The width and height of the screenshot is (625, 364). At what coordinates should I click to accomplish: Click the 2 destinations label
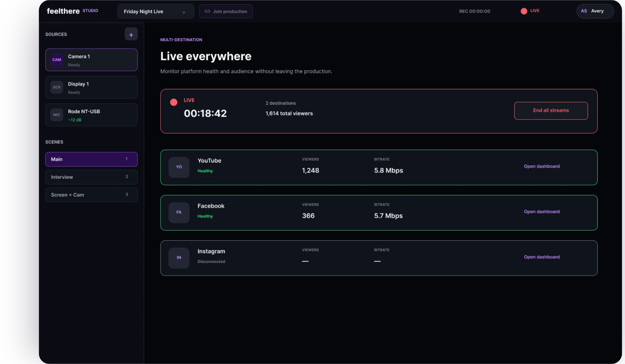click(x=281, y=103)
